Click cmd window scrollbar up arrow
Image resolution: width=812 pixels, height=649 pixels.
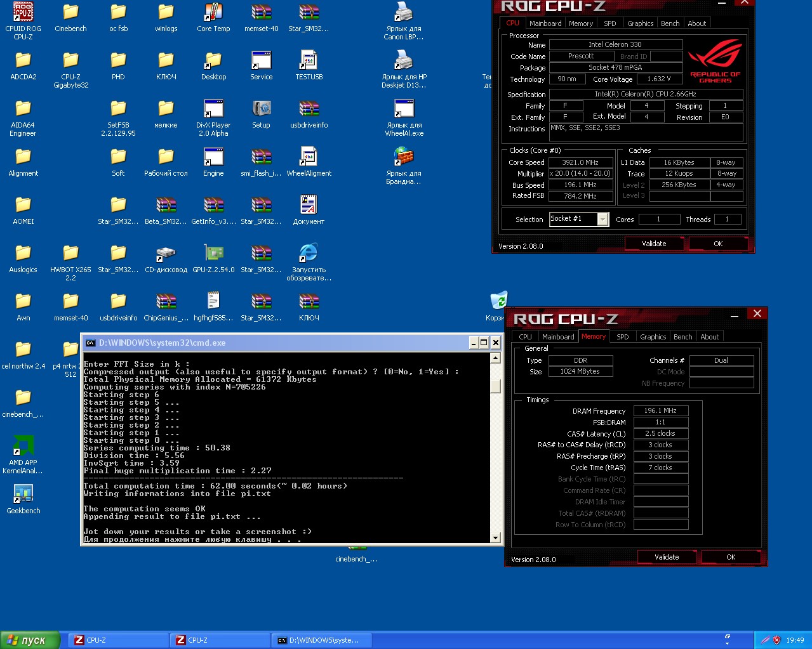click(496, 359)
